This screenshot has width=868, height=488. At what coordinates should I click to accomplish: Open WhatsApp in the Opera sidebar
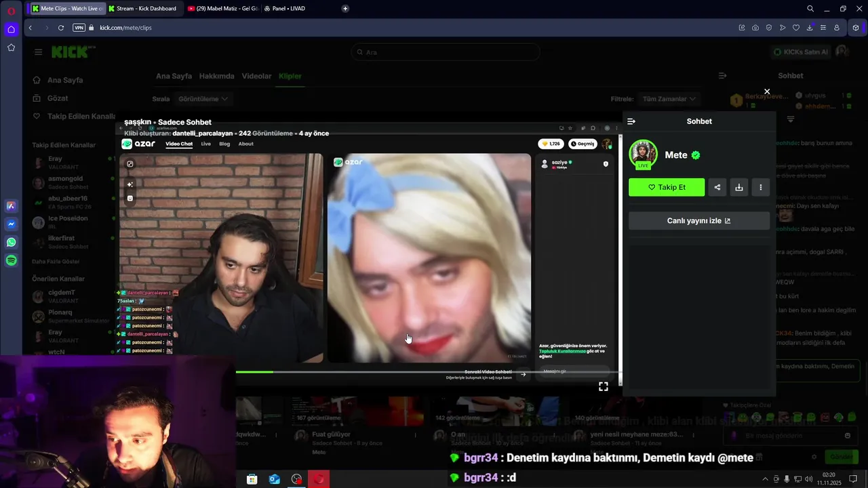click(x=11, y=242)
